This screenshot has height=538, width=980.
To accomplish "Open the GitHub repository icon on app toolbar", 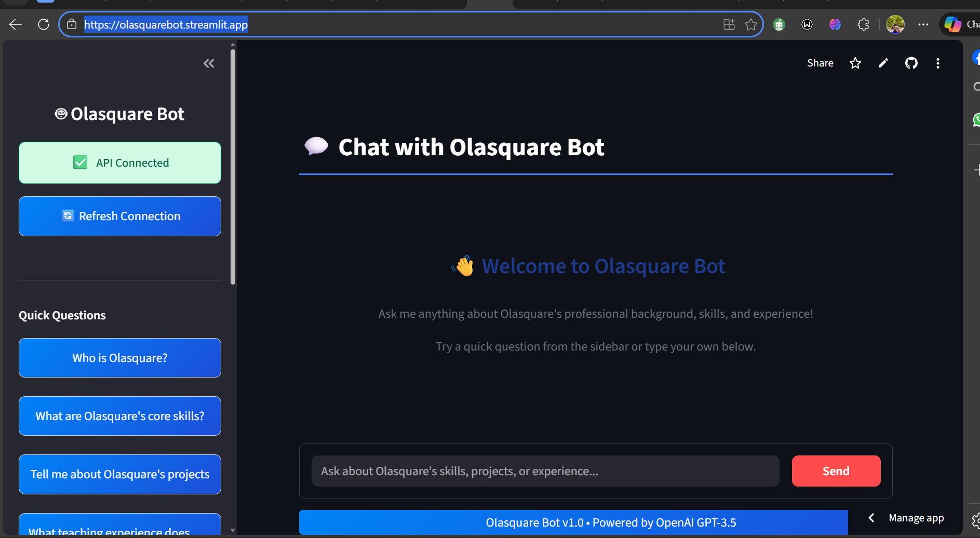I will click(x=911, y=63).
